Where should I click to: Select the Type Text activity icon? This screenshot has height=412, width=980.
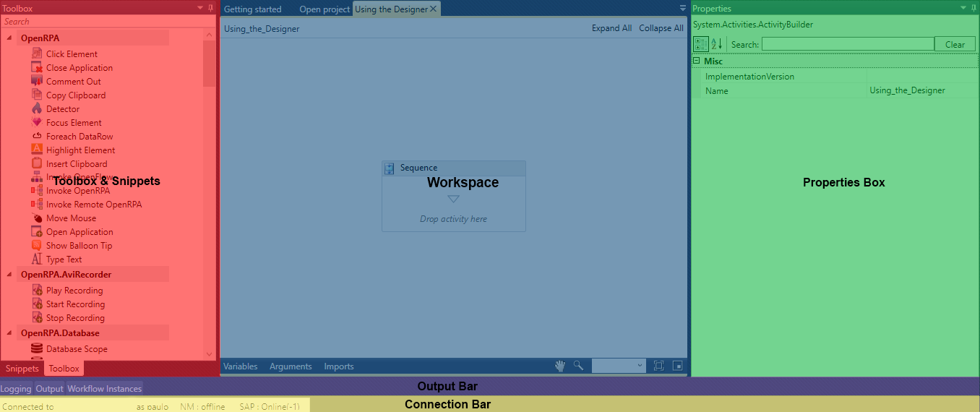pyautogui.click(x=37, y=259)
